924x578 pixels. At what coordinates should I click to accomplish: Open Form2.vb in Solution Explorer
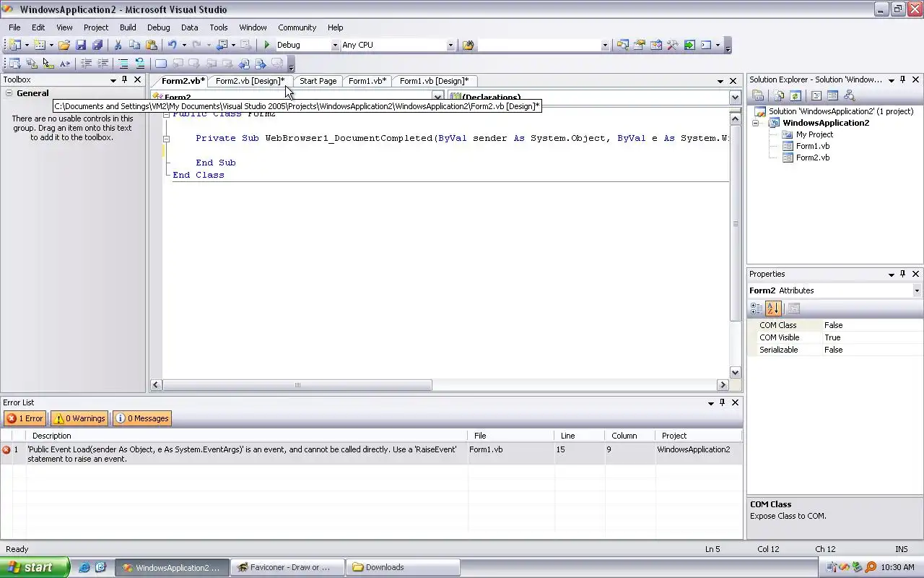812,158
